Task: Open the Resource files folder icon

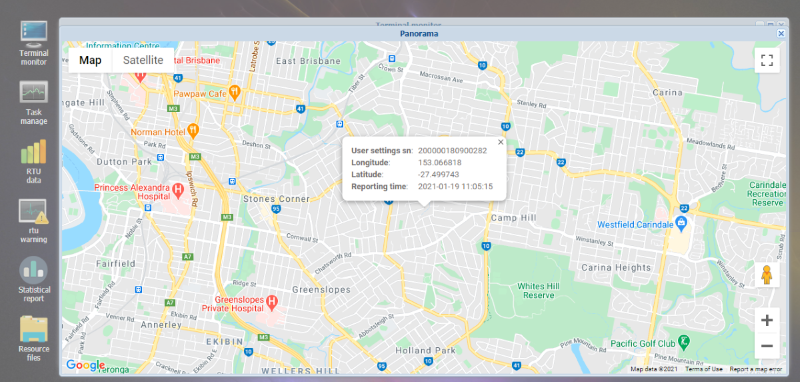Action: click(x=34, y=339)
